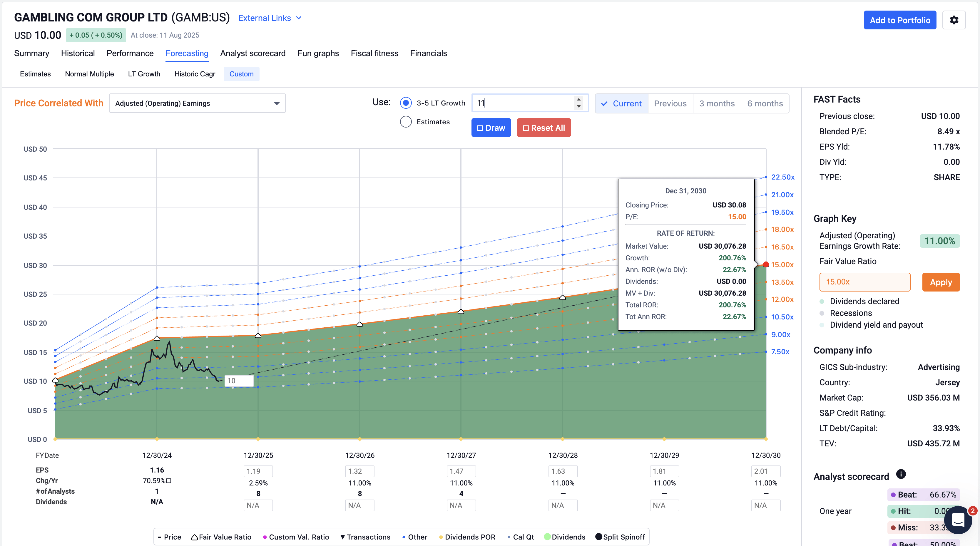This screenshot has height=546, width=980.
Task: Open the Analyst scorecard tab
Action: click(x=252, y=53)
